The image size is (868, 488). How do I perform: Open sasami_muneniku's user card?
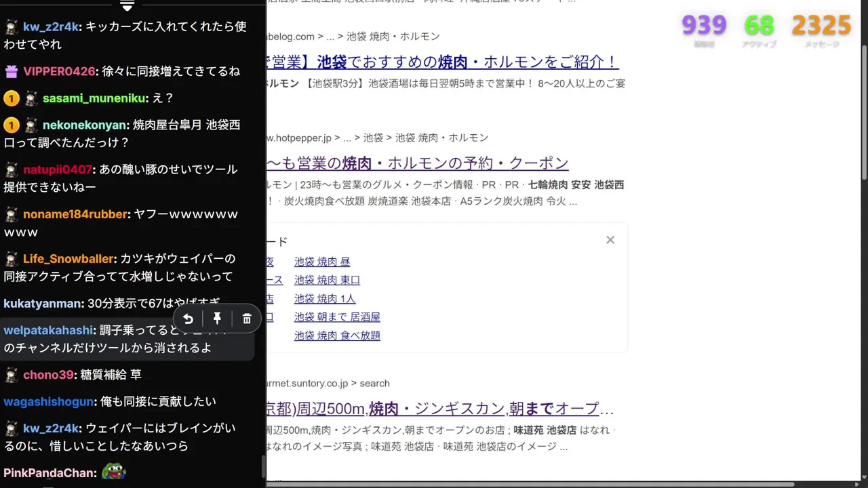[x=94, y=98]
